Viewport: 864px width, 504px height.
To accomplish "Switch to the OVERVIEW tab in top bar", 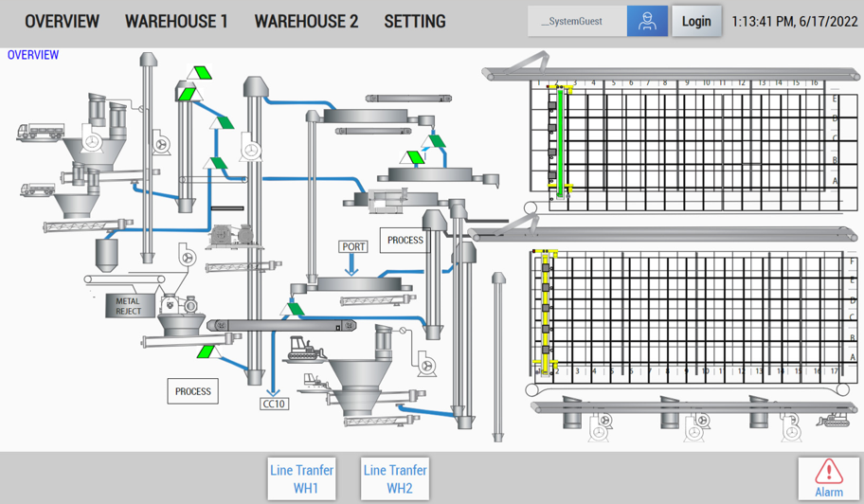I will point(62,22).
